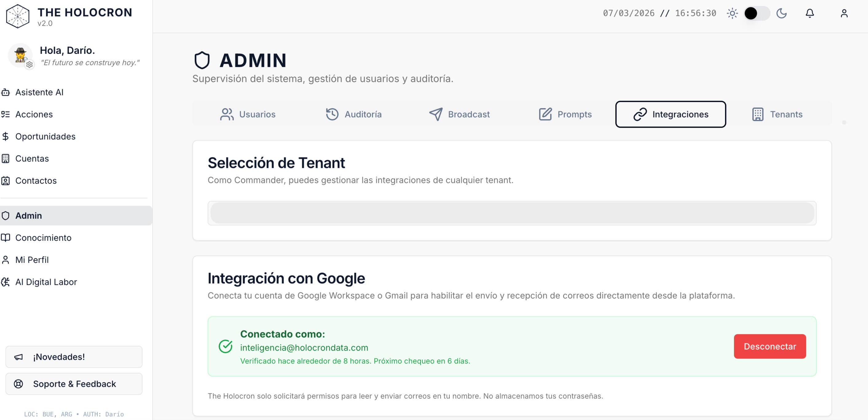
Task: Switch to the Usuarios tab
Action: 248,114
